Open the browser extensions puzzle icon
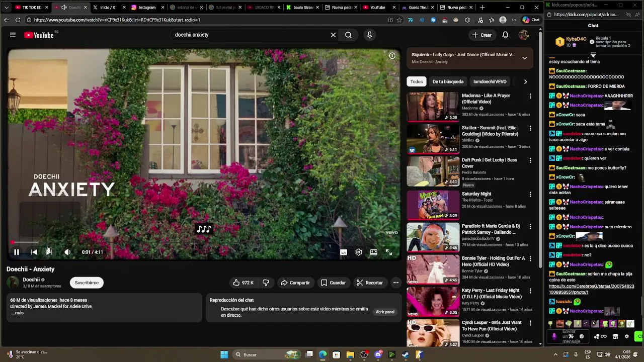The image size is (644, 362). 467,20
